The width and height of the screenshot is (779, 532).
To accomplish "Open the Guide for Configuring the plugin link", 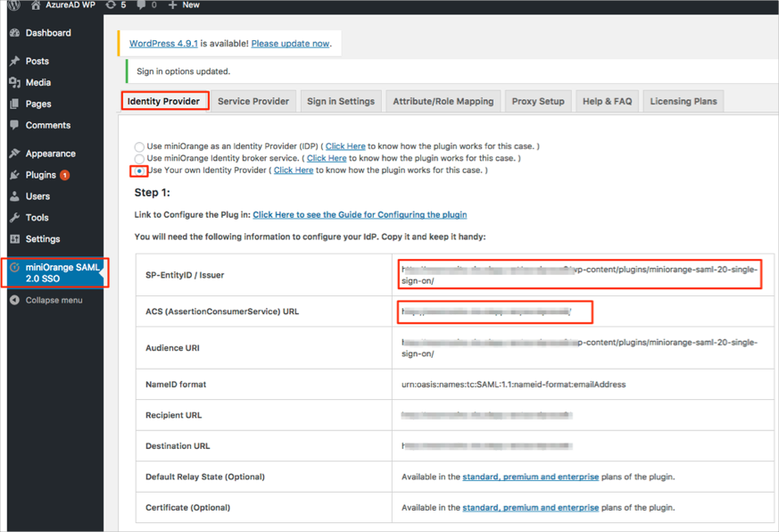I will point(360,214).
